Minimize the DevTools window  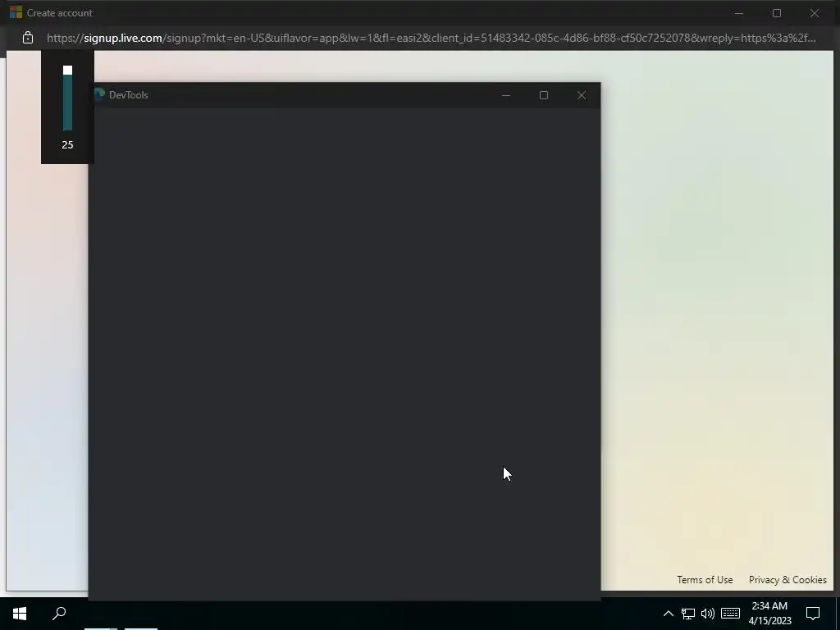[x=506, y=95]
